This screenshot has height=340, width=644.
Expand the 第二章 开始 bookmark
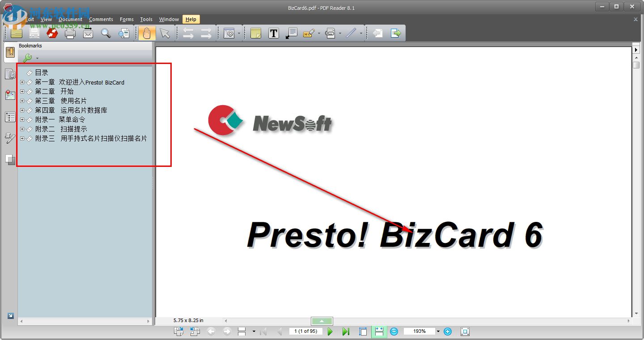point(22,91)
